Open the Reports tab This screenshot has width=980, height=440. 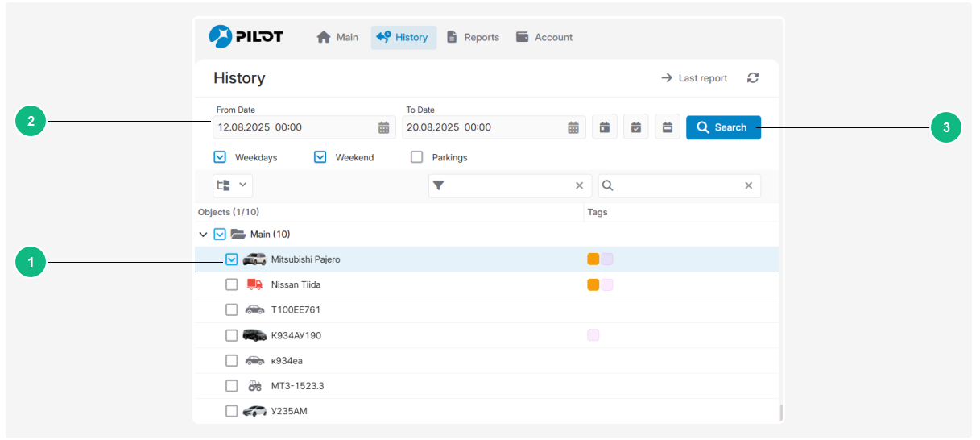pyautogui.click(x=473, y=37)
